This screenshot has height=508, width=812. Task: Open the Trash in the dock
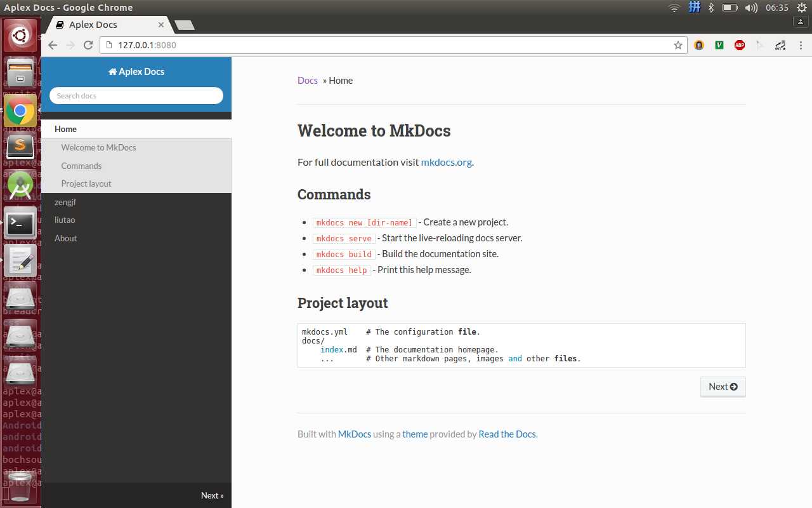20,486
